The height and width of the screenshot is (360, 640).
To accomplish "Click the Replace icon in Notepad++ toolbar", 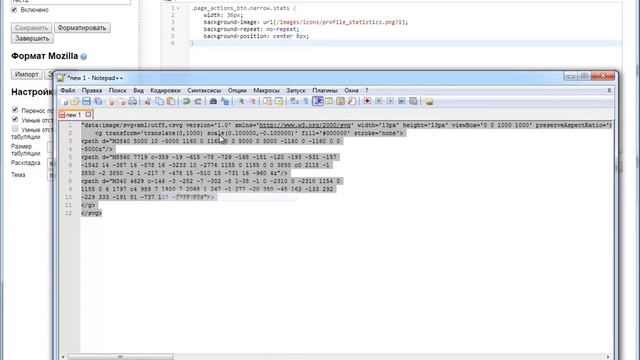I will pyautogui.click(x=225, y=101).
